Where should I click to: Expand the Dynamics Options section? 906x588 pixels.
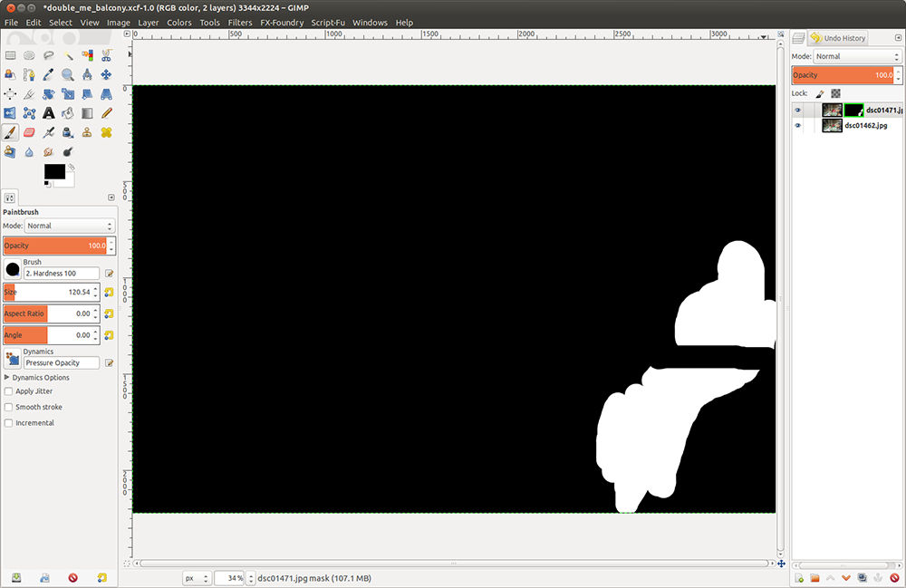[x=7, y=377]
